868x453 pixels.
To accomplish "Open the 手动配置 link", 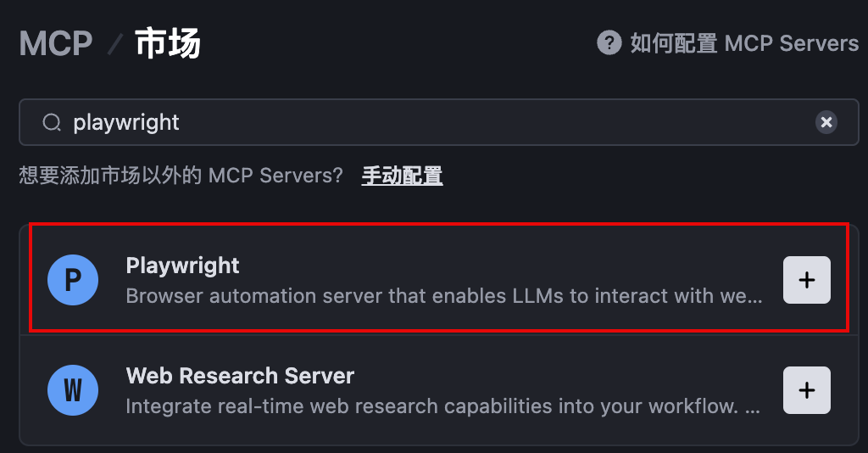I will (x=402, y=176).
